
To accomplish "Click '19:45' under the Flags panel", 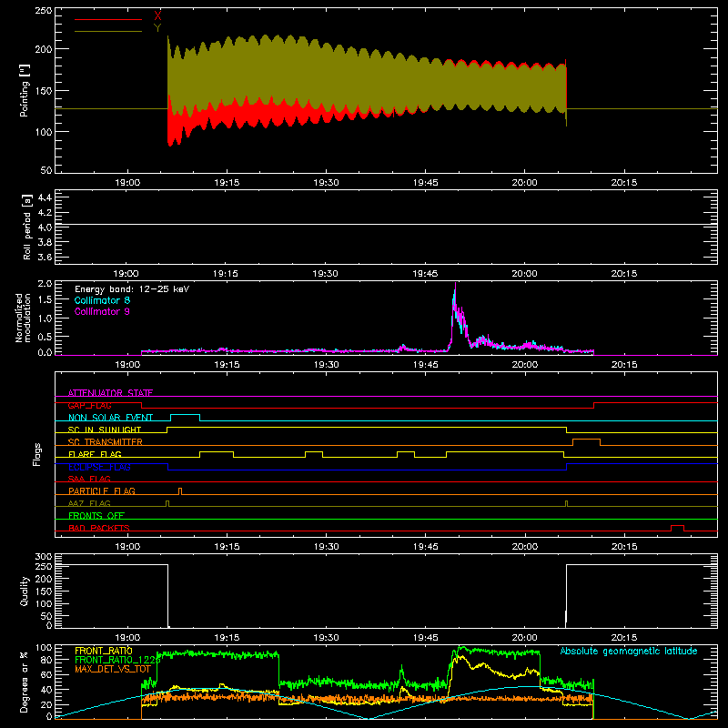I will tap(425, 547).
